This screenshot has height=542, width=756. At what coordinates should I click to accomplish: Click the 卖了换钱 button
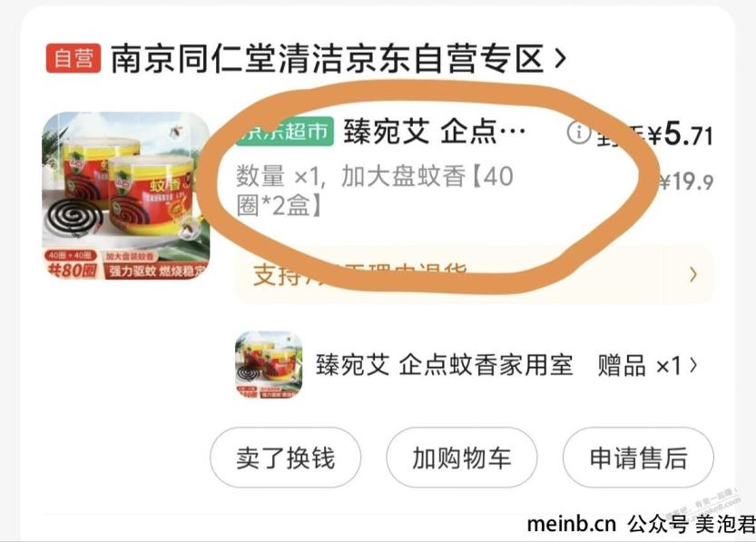click(285, 458)
